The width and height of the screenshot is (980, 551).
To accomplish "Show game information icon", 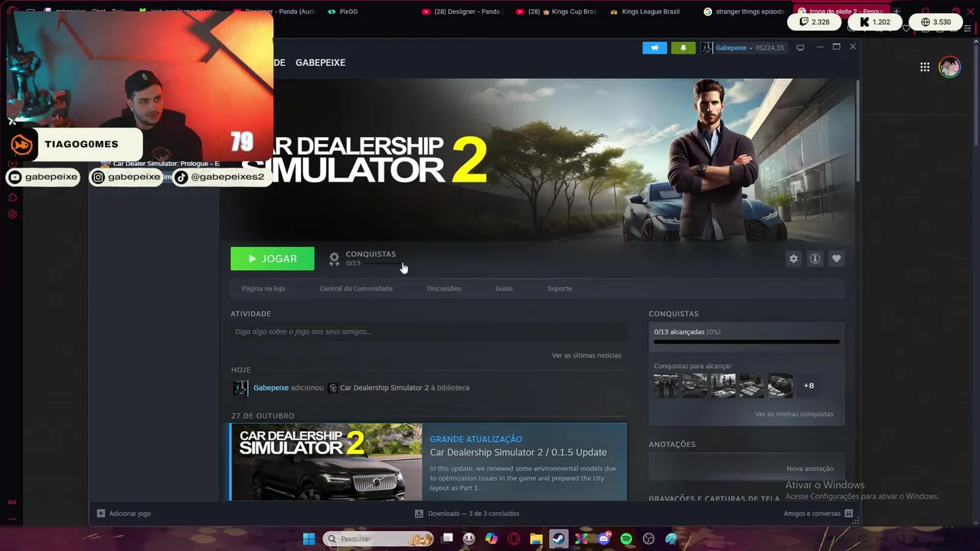I will coord(815,259).
